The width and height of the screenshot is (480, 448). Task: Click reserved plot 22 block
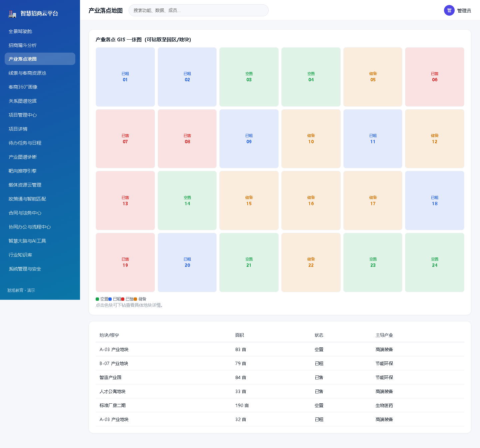pos(311,262)
